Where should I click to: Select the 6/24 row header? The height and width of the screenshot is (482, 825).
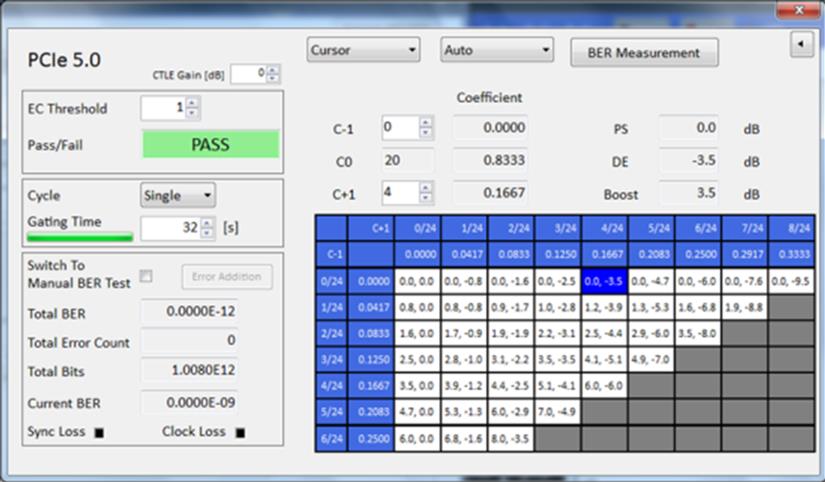coord(331,439)
